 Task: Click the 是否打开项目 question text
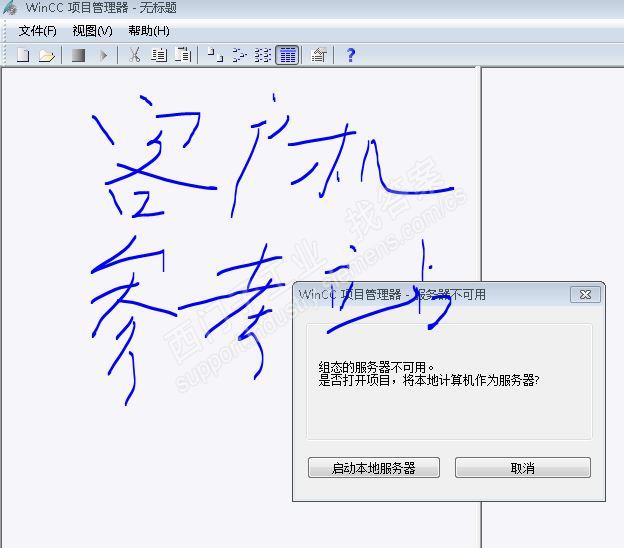click(x=429, y=380)
